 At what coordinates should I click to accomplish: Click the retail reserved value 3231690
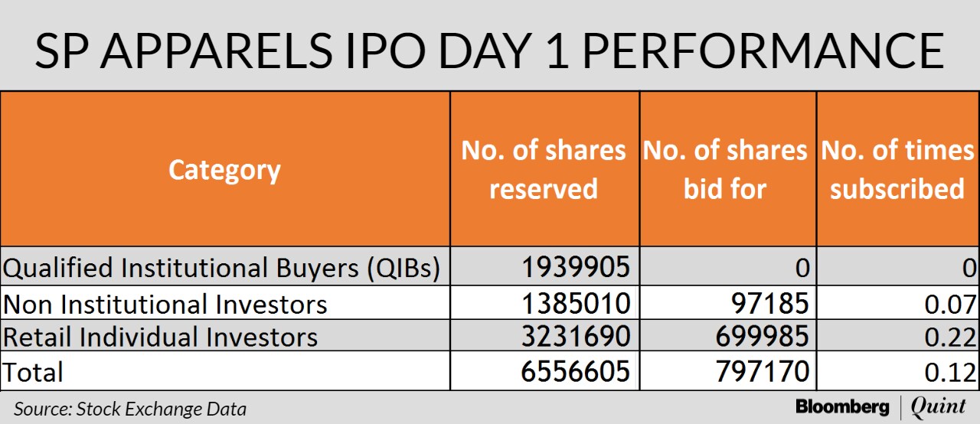tap(576, 338)
